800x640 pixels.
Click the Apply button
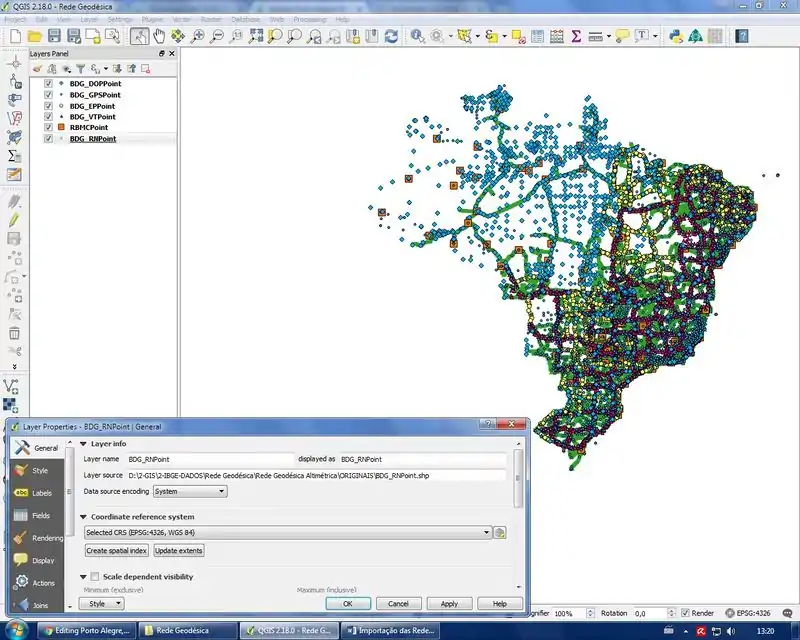click(449, 604)
